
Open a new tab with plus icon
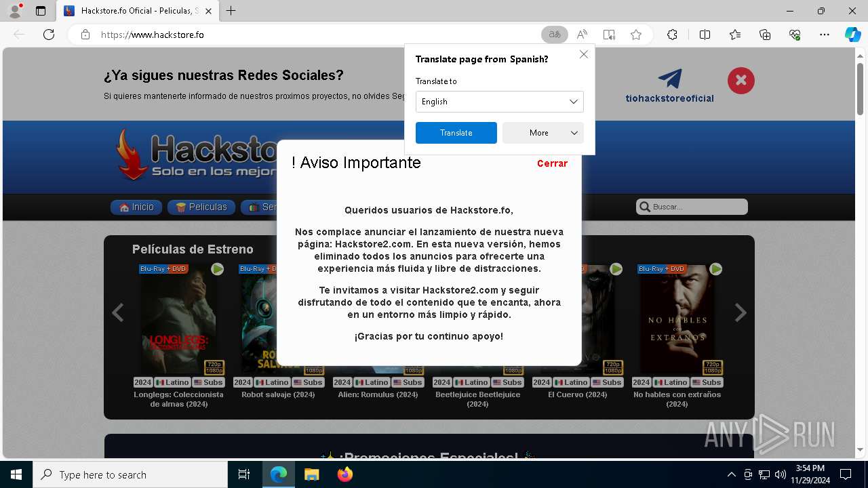click(x=231, y=11)
